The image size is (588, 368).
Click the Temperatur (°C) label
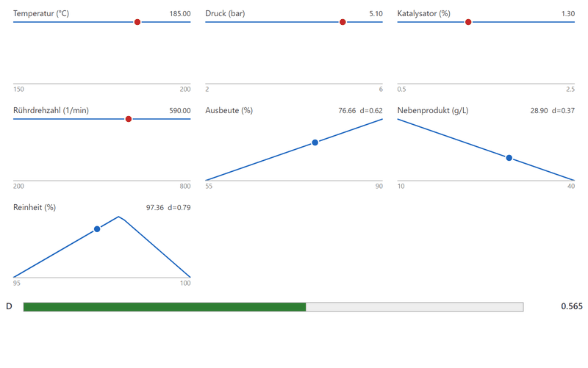click(41, 13)
